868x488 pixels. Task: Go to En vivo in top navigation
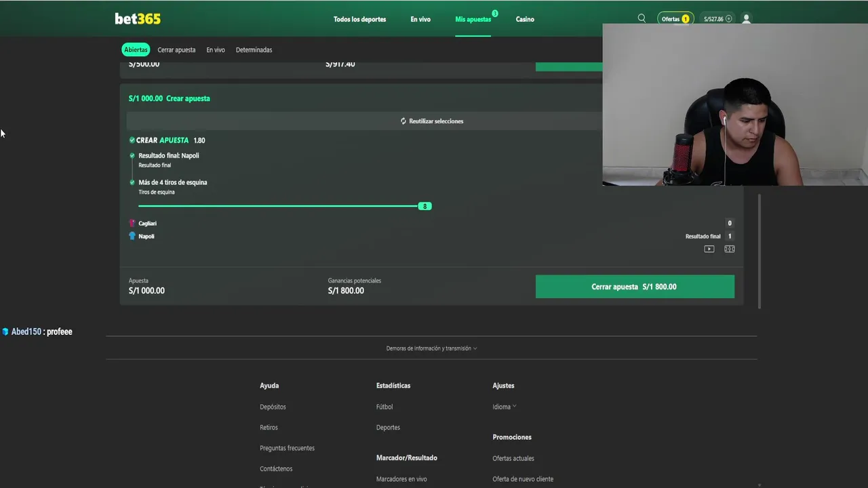point(420,19)
